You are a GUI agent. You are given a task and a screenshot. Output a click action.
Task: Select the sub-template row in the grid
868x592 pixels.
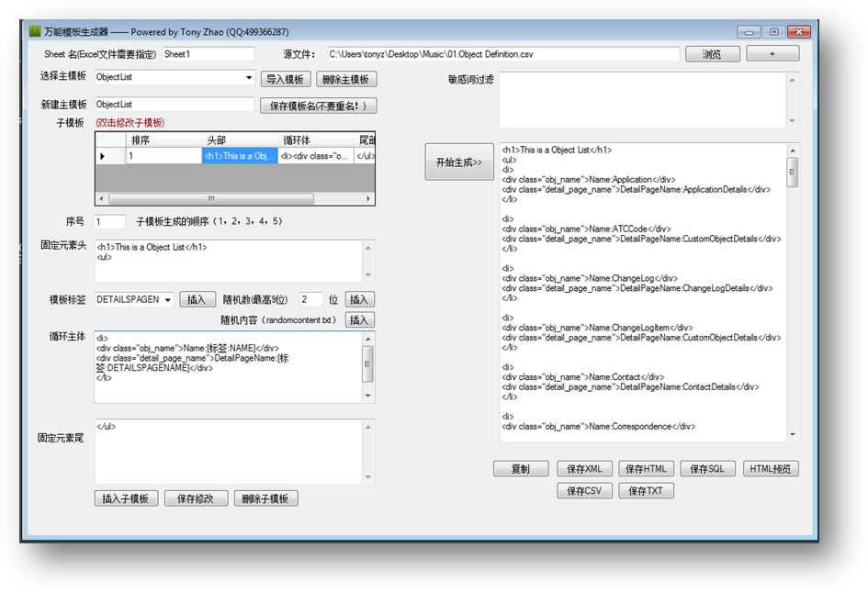pos(147,156)
